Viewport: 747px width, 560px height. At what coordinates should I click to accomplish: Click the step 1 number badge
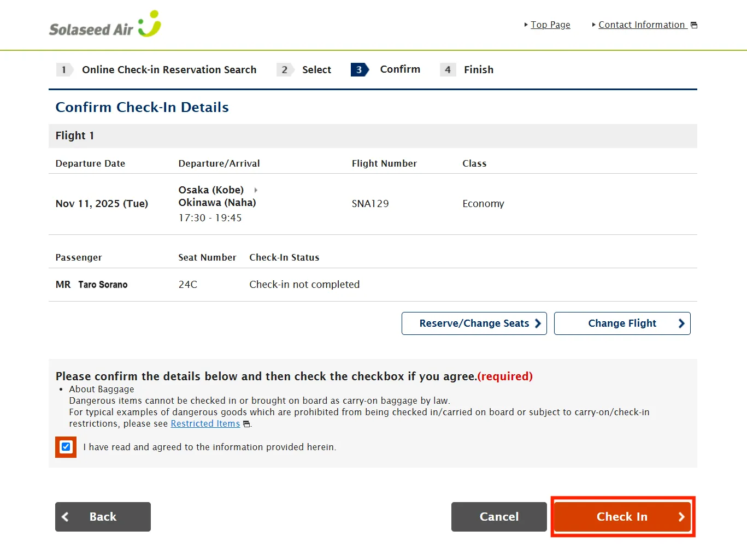(x=64, y=70)
